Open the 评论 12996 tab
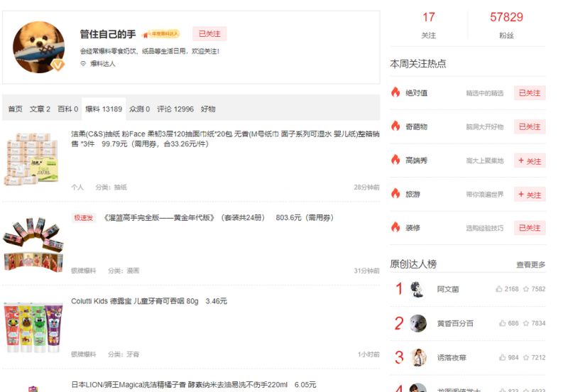Image resolution: width=568 pixels, height=392 pixels. coord(175,109)
